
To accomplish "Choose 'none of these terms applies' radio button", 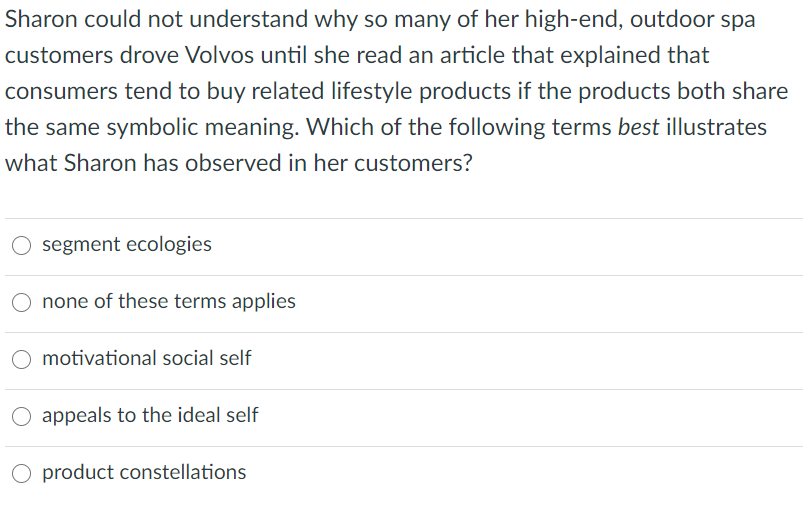I will pos(22,302).
